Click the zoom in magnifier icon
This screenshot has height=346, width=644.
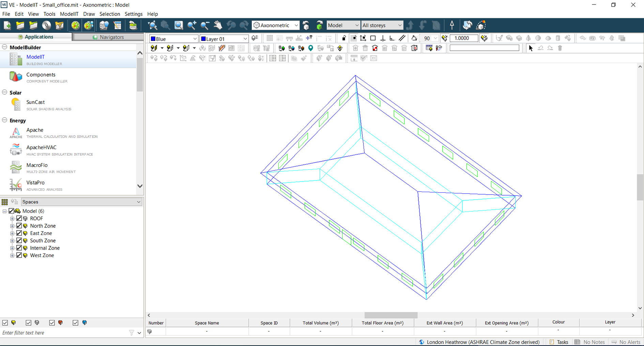click(192, 25)
